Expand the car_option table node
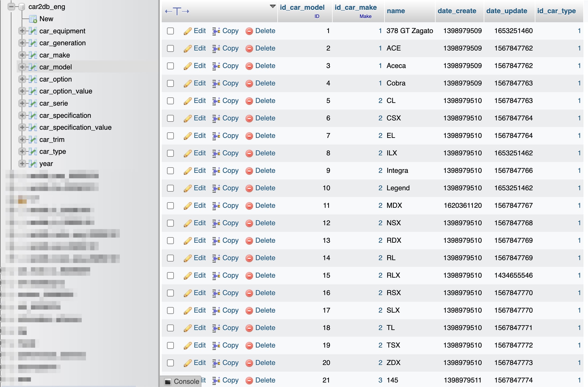588x387 pixels. [x=22, y=79]
